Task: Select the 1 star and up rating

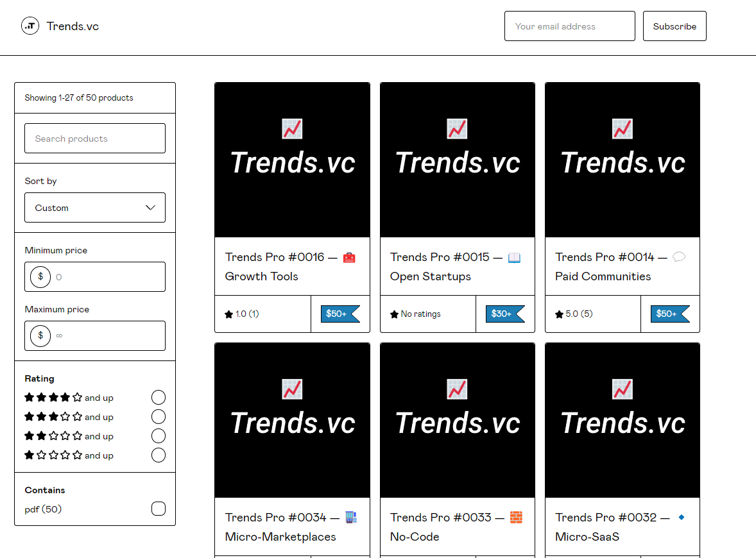Action: click(x=158, y=455)
